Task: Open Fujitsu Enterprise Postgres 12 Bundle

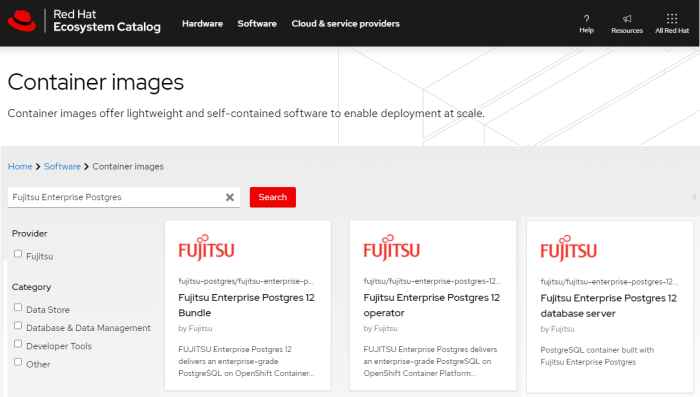Action: (x=246, y=305)
